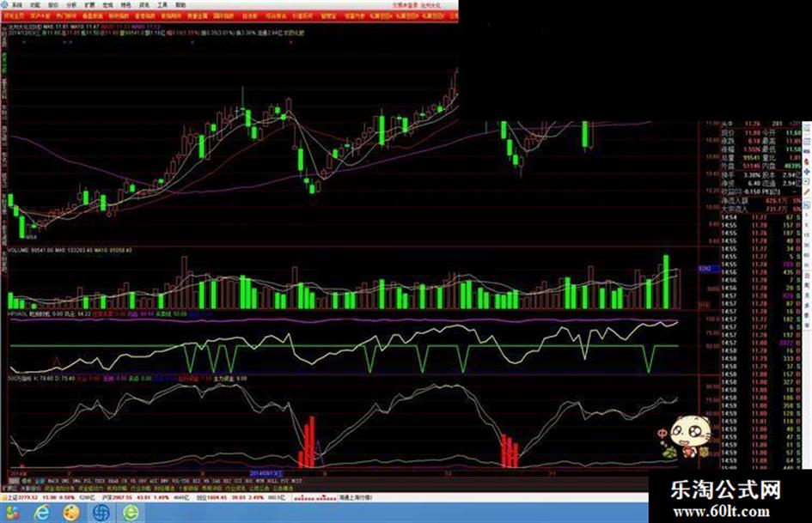Select the 60-minute period in right sidebar
Viewport: 812px width, 523px height.
(x=807, y=254)
